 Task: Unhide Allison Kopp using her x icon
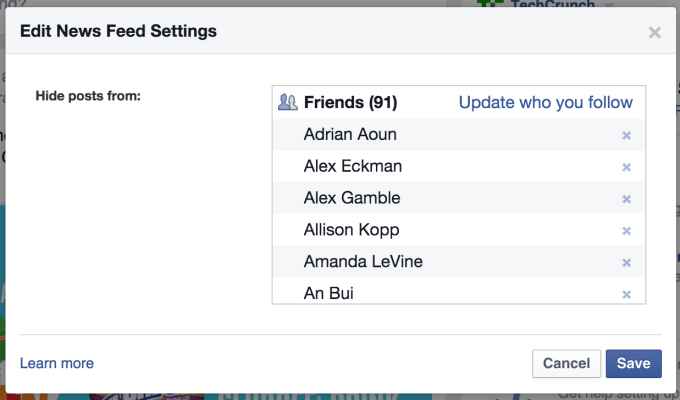[x=626, y=231]
